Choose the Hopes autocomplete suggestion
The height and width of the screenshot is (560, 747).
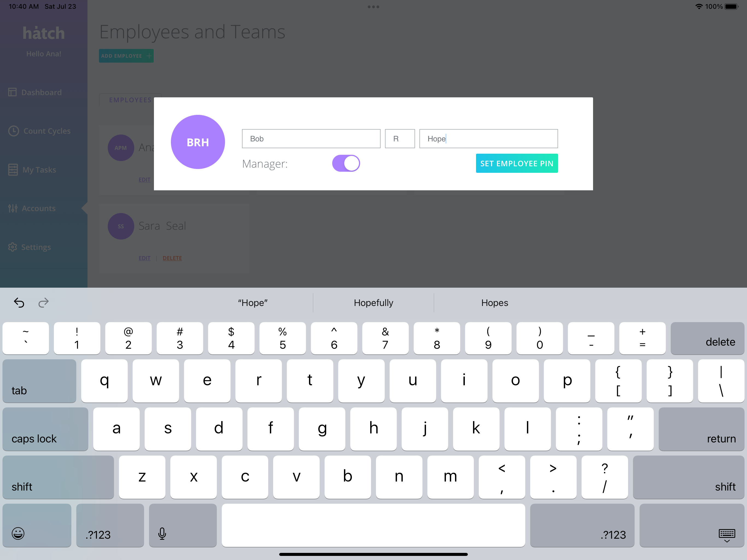[x=494, y=303]
